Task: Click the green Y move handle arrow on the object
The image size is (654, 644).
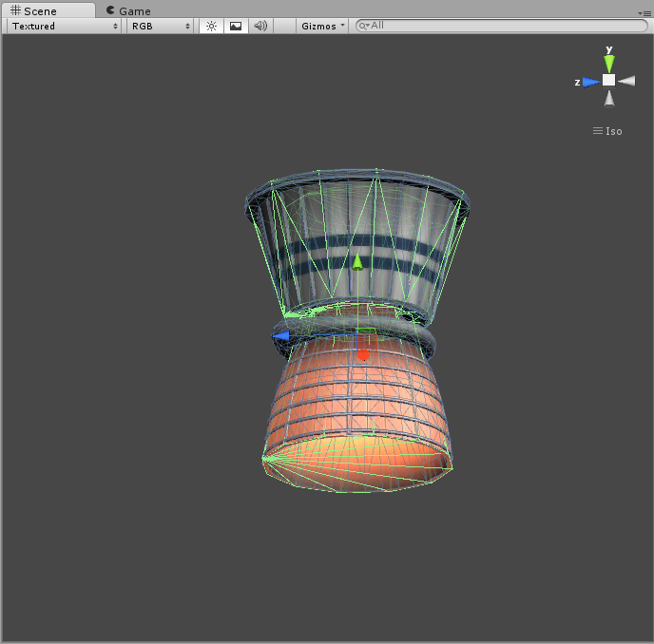Action: [357, 262]
